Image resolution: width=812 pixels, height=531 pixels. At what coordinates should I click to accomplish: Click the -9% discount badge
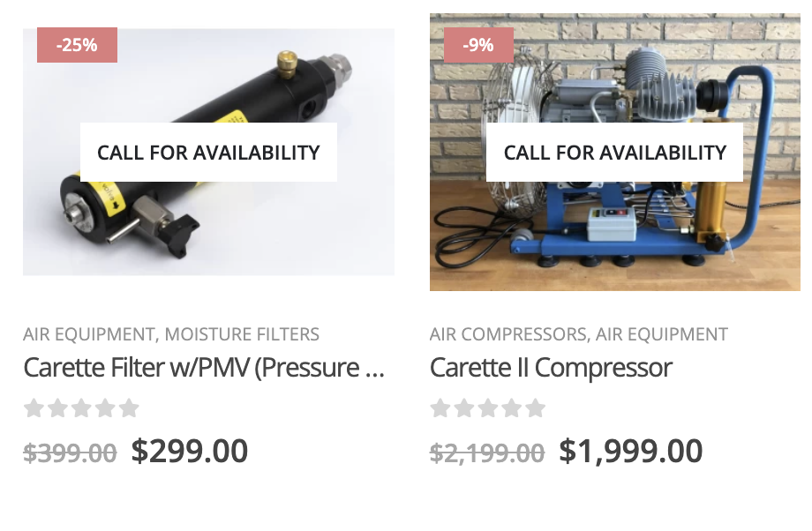tap(478, 45)
